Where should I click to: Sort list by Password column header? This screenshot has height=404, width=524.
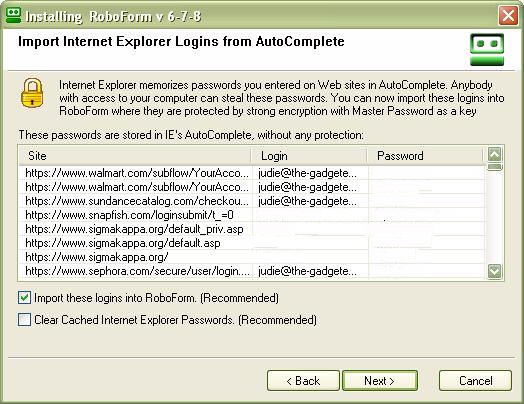pyautogui.click(x=425, y=156)
